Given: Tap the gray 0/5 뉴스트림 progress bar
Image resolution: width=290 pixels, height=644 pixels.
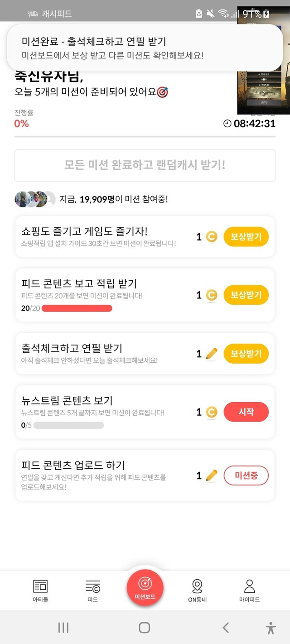Looking at the screenshot, I should (x=68, y=425).
